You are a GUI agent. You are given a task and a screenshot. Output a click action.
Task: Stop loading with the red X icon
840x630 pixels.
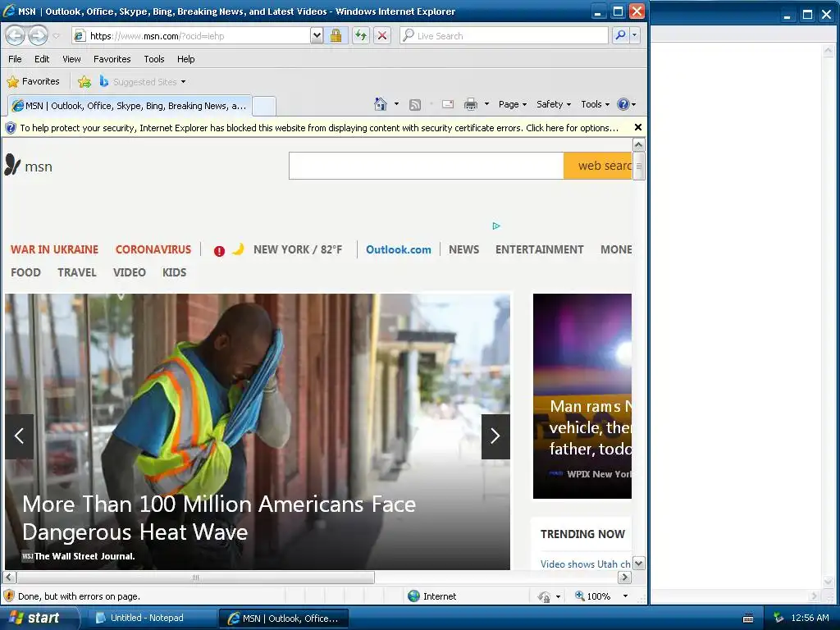pos(382,36)
